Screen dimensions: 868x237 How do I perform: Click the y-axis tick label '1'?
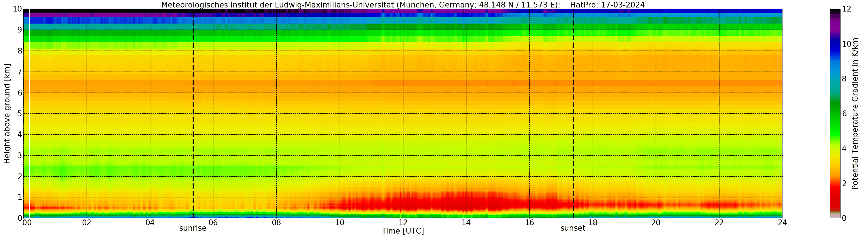[x=20, y=197]
